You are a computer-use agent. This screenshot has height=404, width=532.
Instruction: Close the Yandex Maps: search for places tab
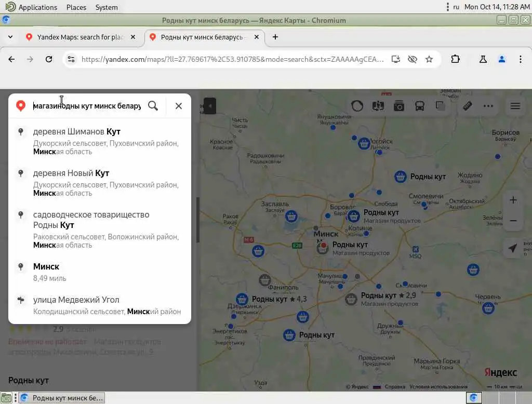click(133, 37)
